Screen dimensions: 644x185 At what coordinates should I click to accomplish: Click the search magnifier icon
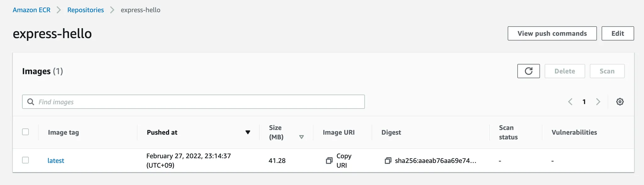pos(31,102)
